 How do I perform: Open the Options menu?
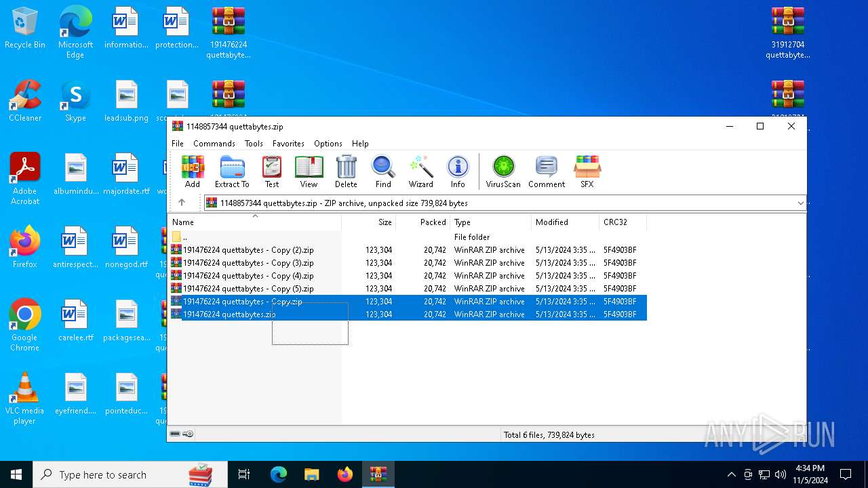click(328, 144)
